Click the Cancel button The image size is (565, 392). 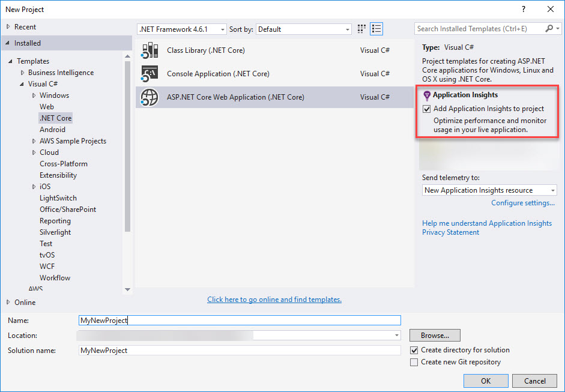pos(535,381)
